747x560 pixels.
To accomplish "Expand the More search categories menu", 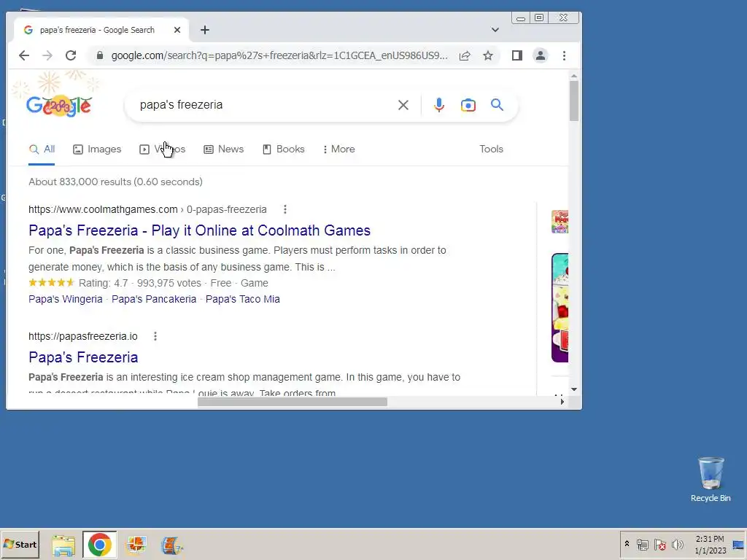I will (x=338, y=149).
